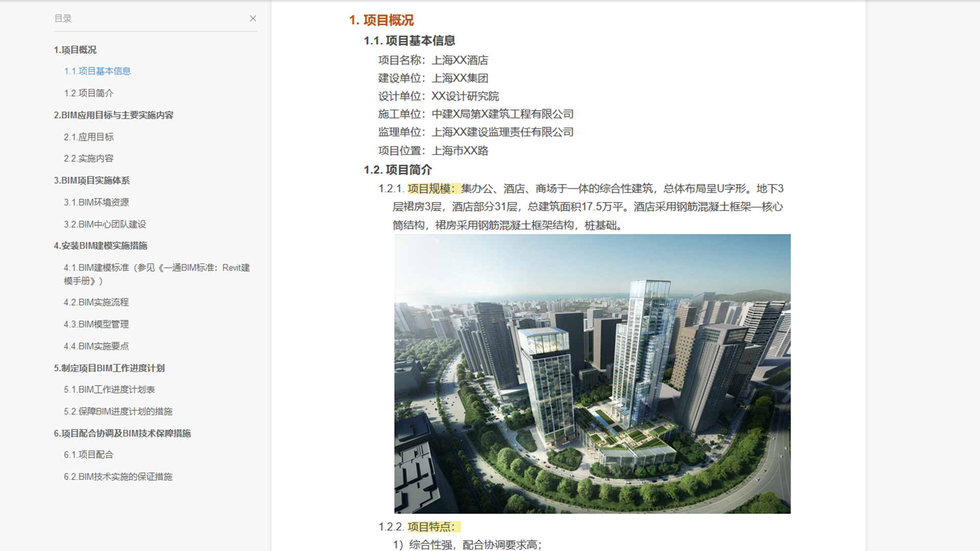Select 5.制定项目BIM工作进度计划 in outline
This screenshot has width=980, height=551.
[109, 368]
